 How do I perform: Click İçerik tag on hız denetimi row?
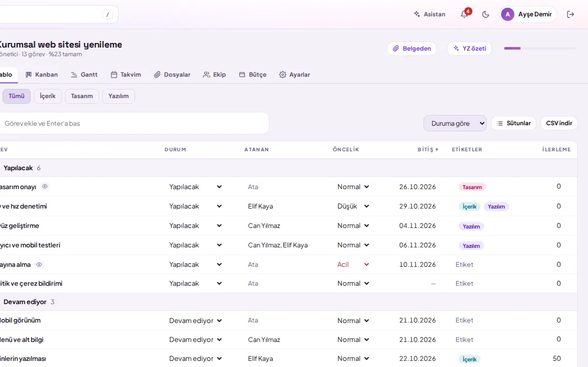pyautogui.click(x=469, y=207)
